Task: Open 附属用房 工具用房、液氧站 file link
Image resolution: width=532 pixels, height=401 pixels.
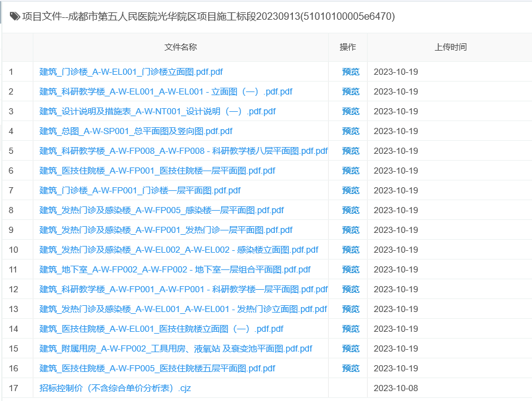Action: [x=175, y=348]
